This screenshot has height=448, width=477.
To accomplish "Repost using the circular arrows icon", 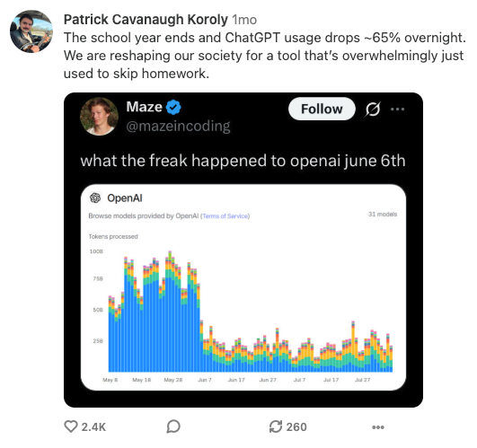I will pyautogui.click(x=276, y=426).
